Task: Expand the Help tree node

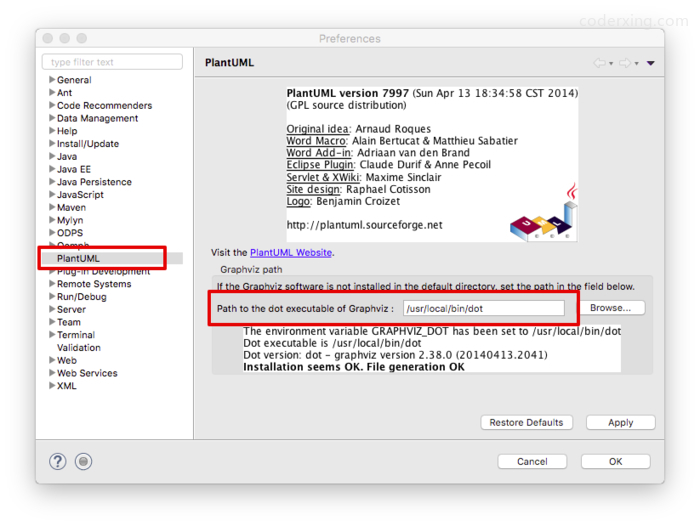Action: click(x=52, y=131)
